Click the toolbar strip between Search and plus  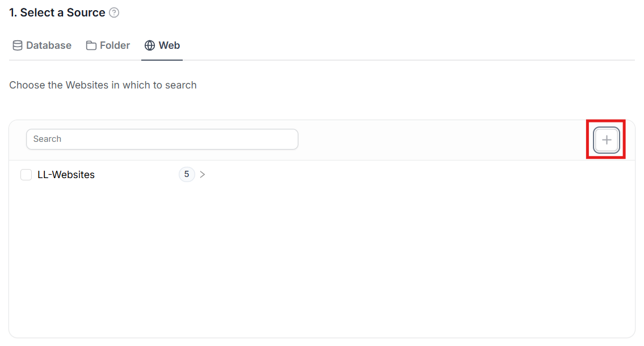tap(443, 140)
